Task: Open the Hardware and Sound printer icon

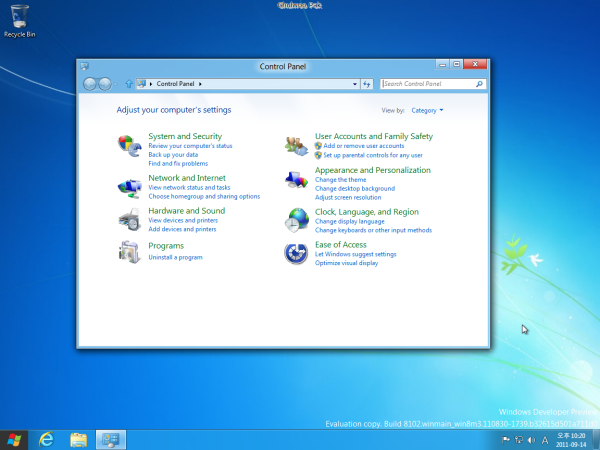Action: pyautogui.click(x=129, y=220)
